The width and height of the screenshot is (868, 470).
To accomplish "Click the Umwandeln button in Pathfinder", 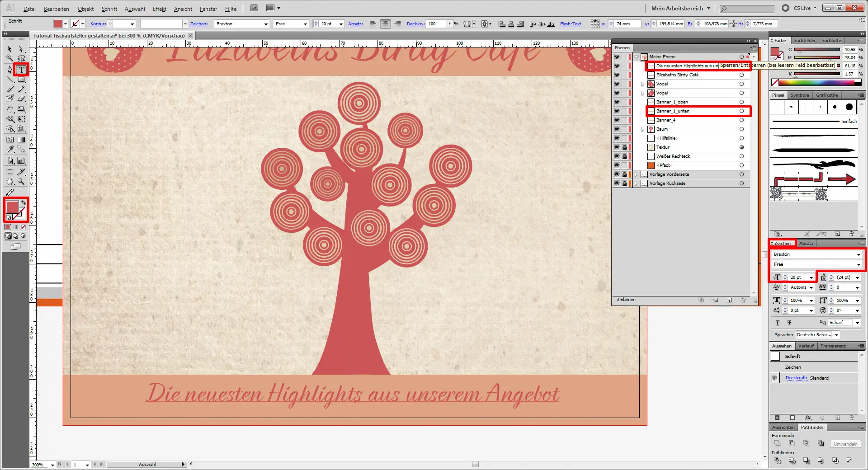I will pos(845,444).
